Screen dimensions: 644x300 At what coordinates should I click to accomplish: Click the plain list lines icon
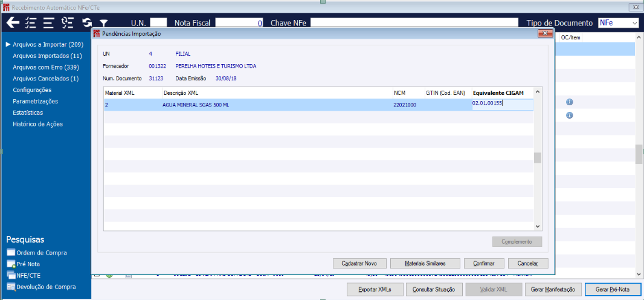coord(49,22)
